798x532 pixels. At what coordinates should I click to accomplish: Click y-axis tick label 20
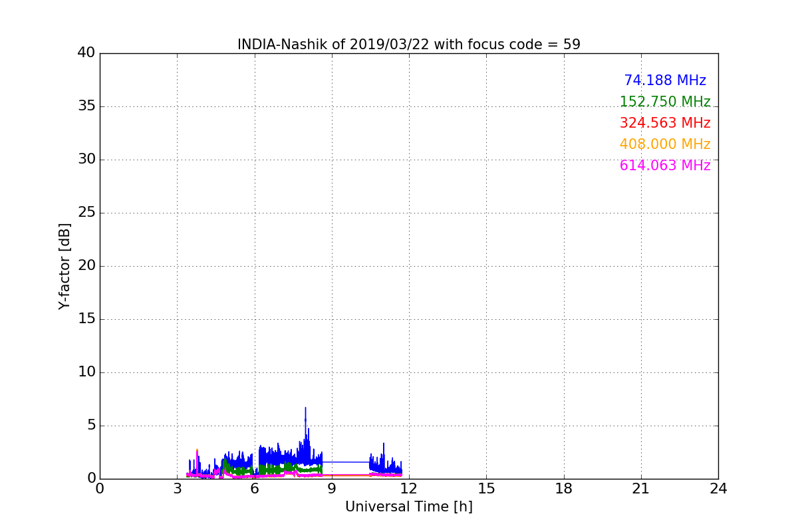[x=86, y=266]
